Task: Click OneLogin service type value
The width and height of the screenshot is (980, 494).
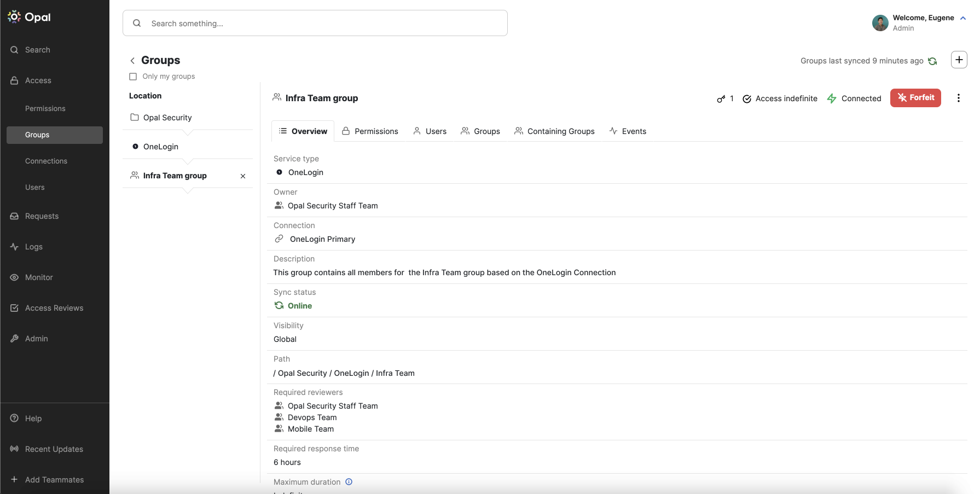Action: 306,172
